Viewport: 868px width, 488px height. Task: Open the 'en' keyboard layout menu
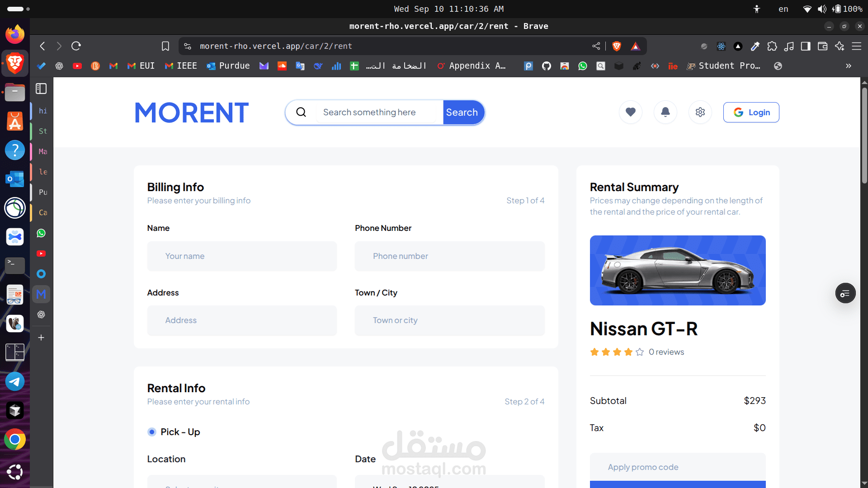coord(783,9)
